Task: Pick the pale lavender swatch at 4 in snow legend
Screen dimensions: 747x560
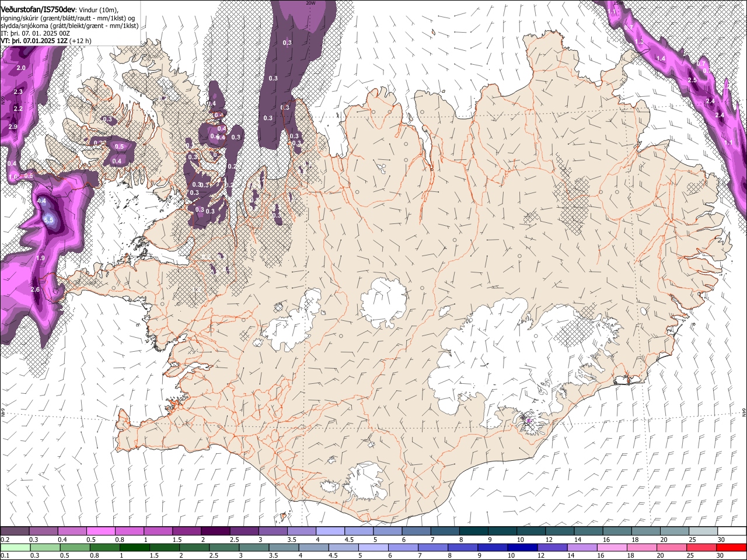Action: click(330, 531)
